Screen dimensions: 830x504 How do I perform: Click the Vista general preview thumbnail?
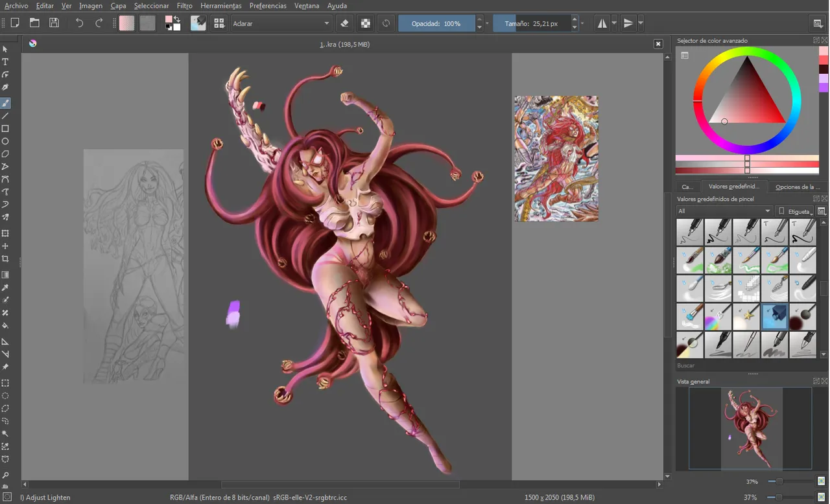pos(751,428)
